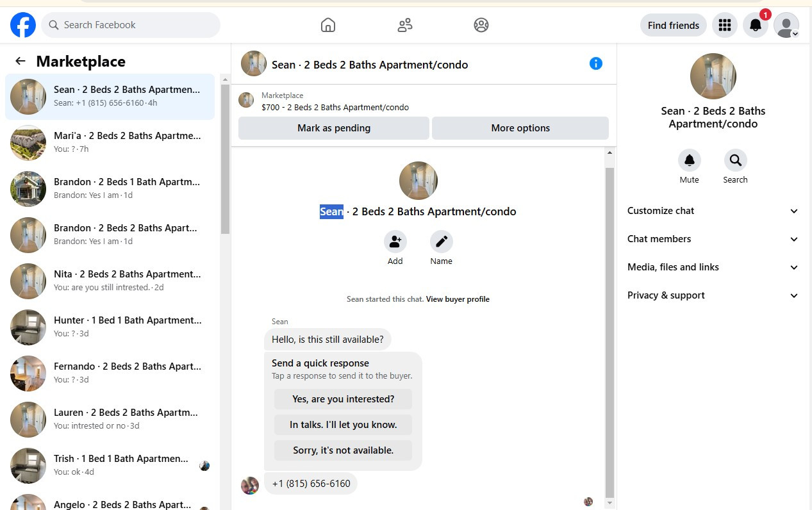Image resolution: width=812 pixels, height=510 pixels.
Task: Open the Home feed icon
Action: pyautogui.click(x=328, y=25)
